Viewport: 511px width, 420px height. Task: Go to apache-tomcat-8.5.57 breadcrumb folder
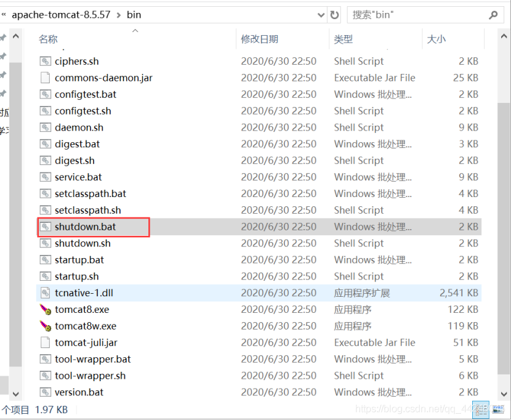coord(62,15)
